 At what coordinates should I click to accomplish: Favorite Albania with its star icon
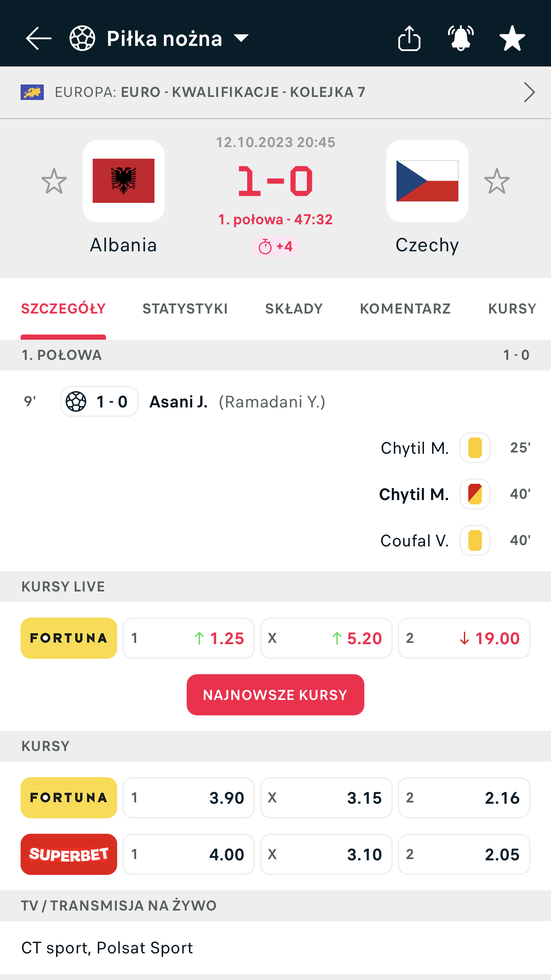[54, 181]
